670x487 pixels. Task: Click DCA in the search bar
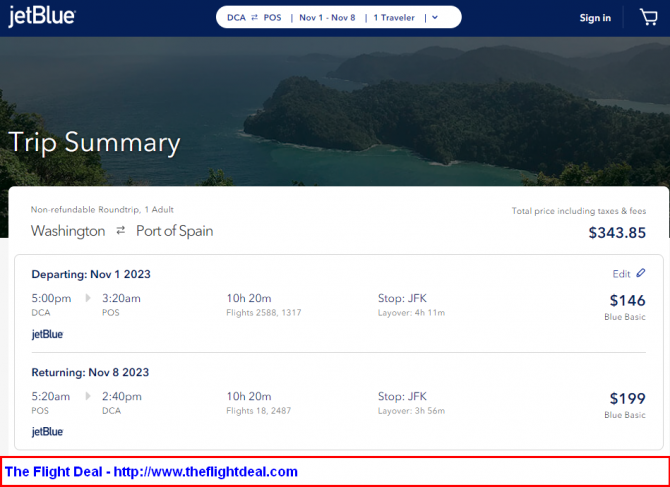point(236,18)
